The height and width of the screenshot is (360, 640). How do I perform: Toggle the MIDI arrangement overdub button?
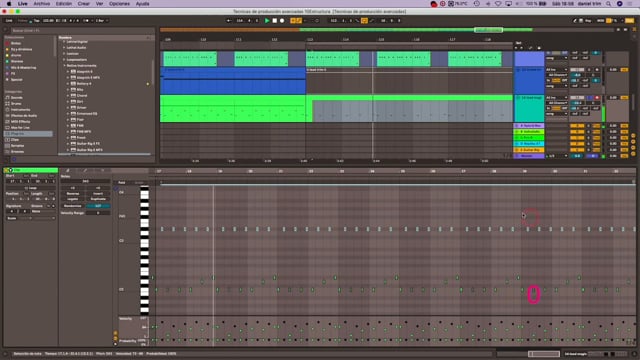293,20
